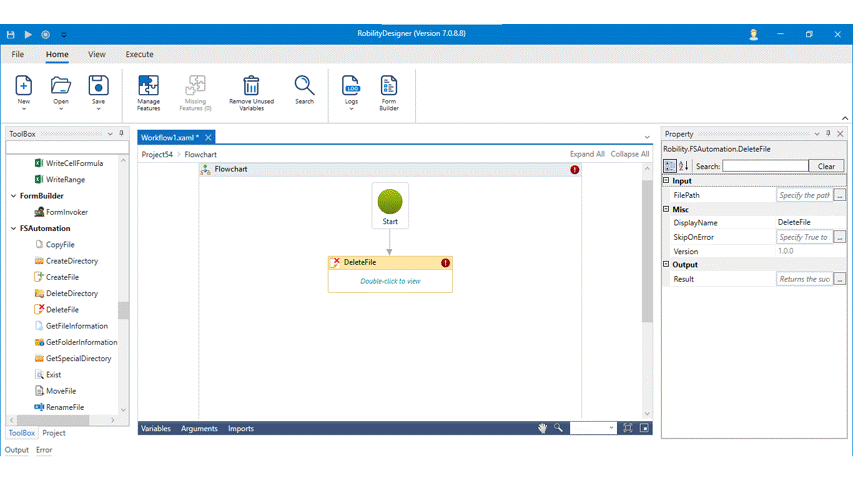Toggle the pan (hand) mode
The height and width of the screenshot is (480, 853).
(543, 428)
